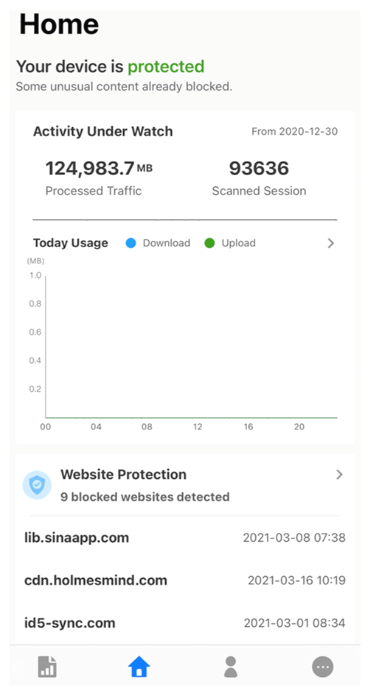The width and height of the screenshot is (368, 694).
Task: Tap the Website Protection heading
Action: (123, 474)
